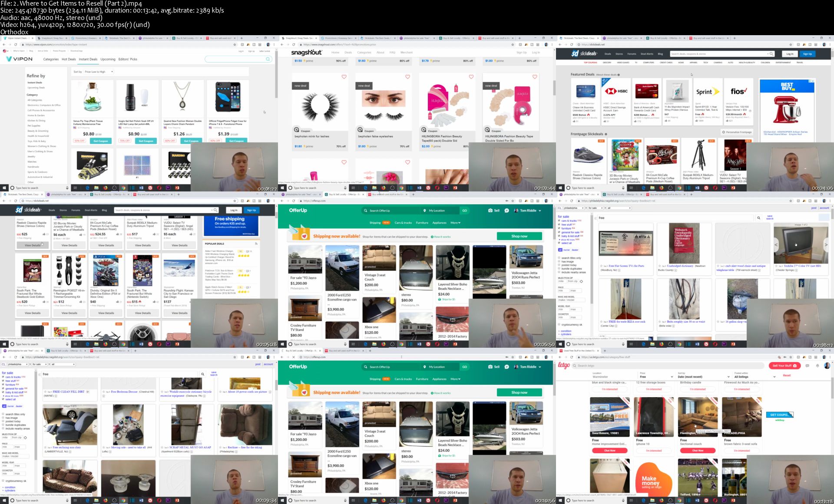Open the all category dropdown in the 00:09:34 frame
Screen dimensions: 834x504
coord(63,364)
